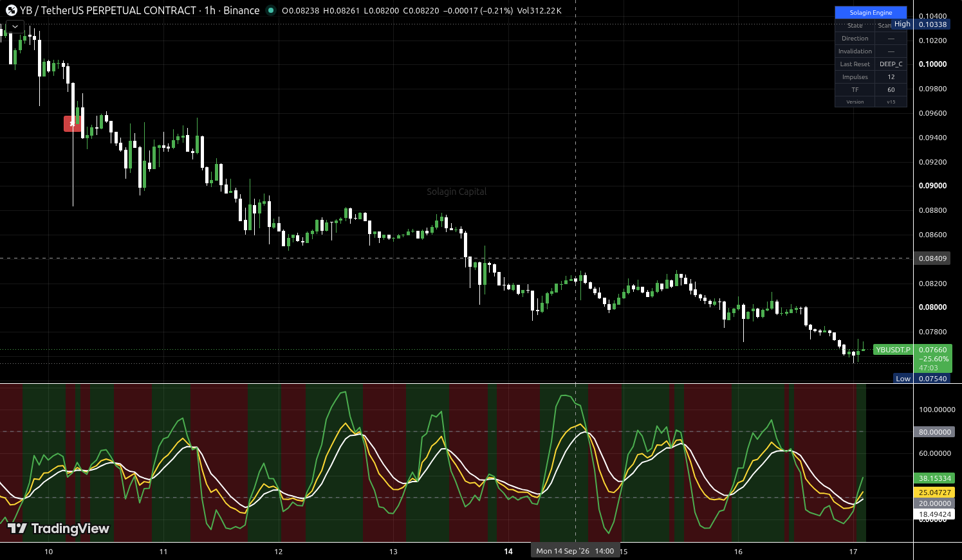
Task: Click the 'O0.08238' open value
Action: pos(301,11)
